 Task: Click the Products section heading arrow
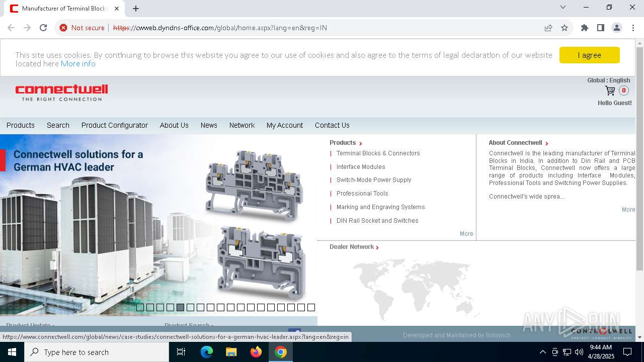click(x=361, y=143)
